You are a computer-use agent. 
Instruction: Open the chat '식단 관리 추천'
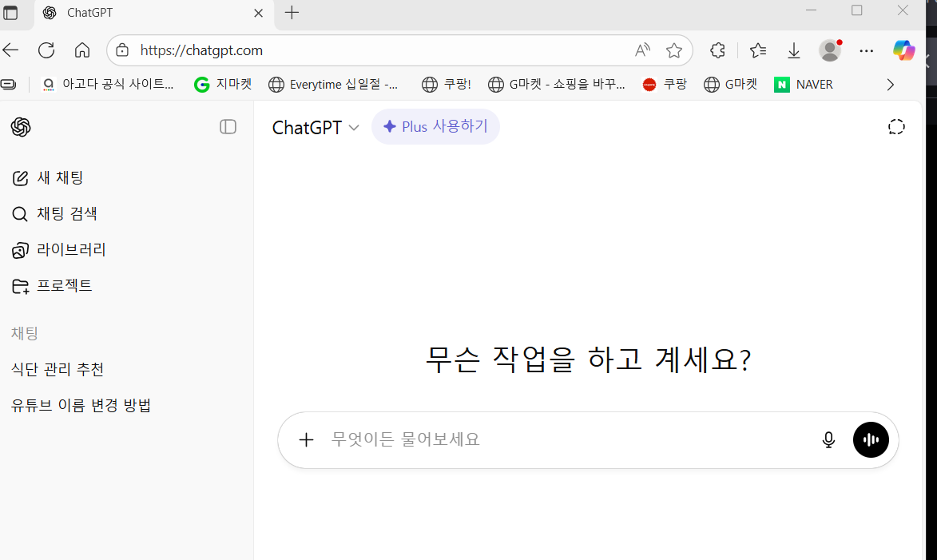click(58, 369)
